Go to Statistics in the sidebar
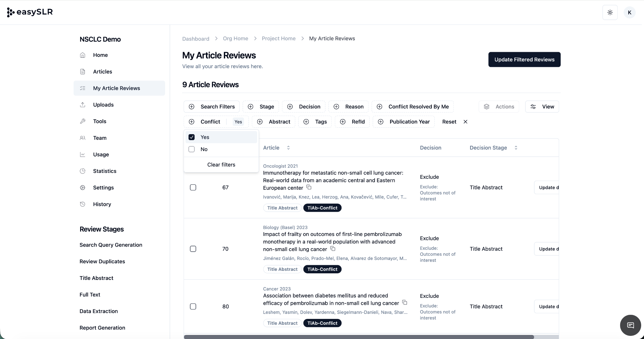This screenshot has width=644, height=339. [104, 171]
